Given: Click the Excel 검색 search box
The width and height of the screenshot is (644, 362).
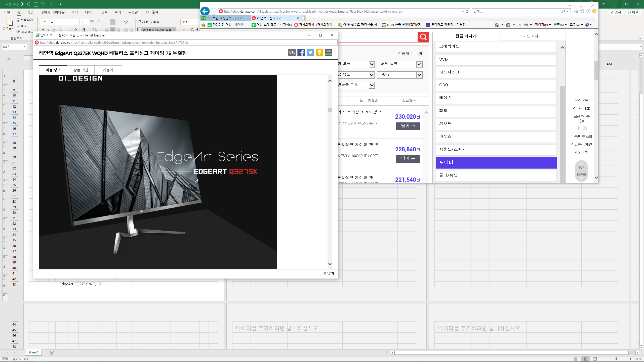Looking at the screenshot, I should (x=152, y=12).
